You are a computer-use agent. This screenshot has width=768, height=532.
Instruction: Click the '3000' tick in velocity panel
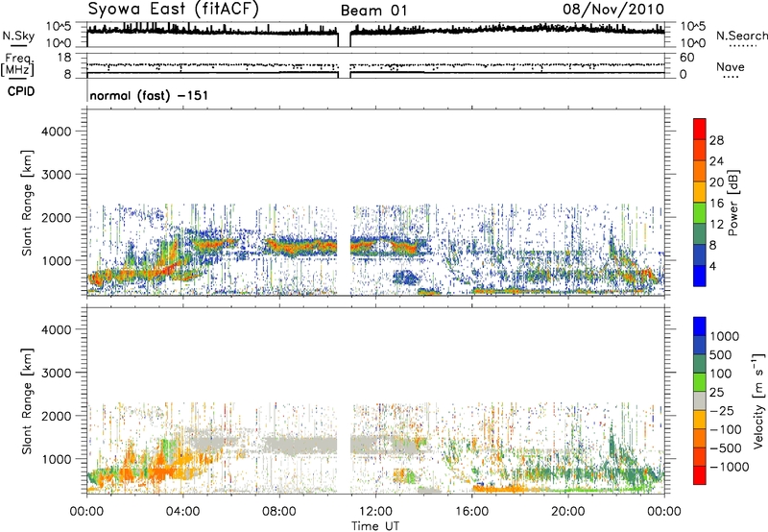(x=57, y=373)
